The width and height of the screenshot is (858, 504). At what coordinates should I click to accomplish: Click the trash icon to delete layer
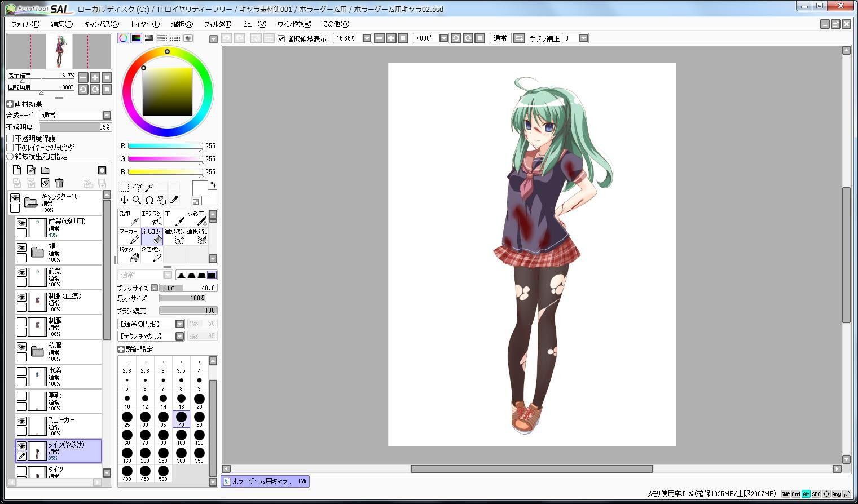59,183
